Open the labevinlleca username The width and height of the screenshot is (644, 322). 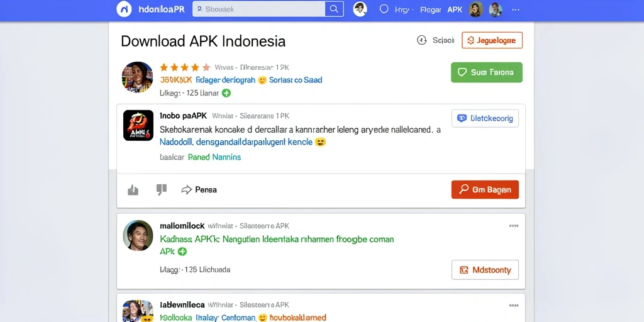click(182, 305)
